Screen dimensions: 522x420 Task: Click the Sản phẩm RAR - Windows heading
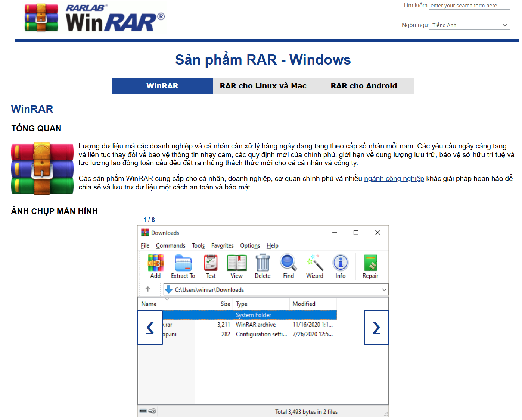263,60
